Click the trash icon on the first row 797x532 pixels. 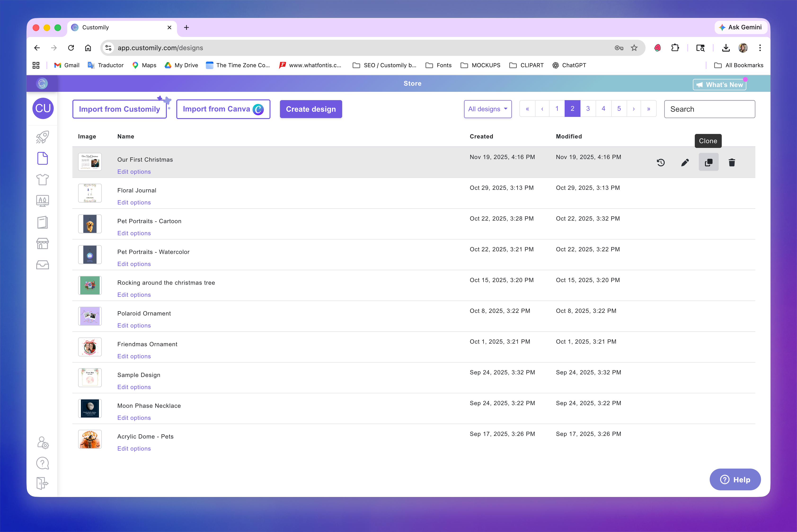click(731, 163)
